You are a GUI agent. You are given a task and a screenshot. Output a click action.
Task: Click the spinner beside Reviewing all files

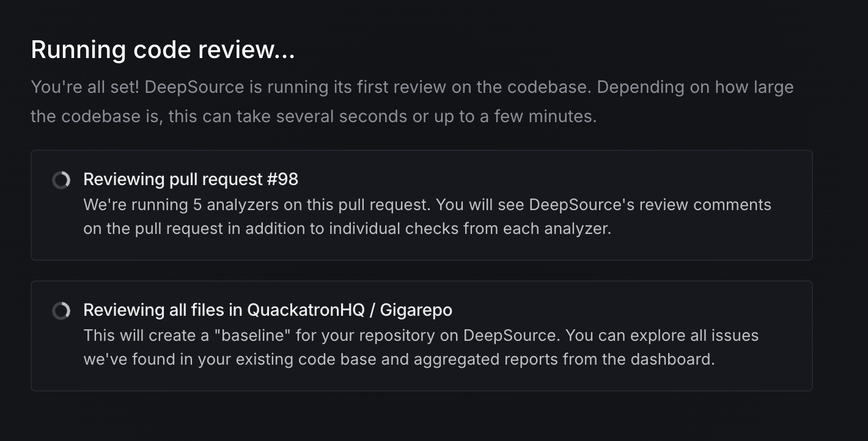pos(61,311)
